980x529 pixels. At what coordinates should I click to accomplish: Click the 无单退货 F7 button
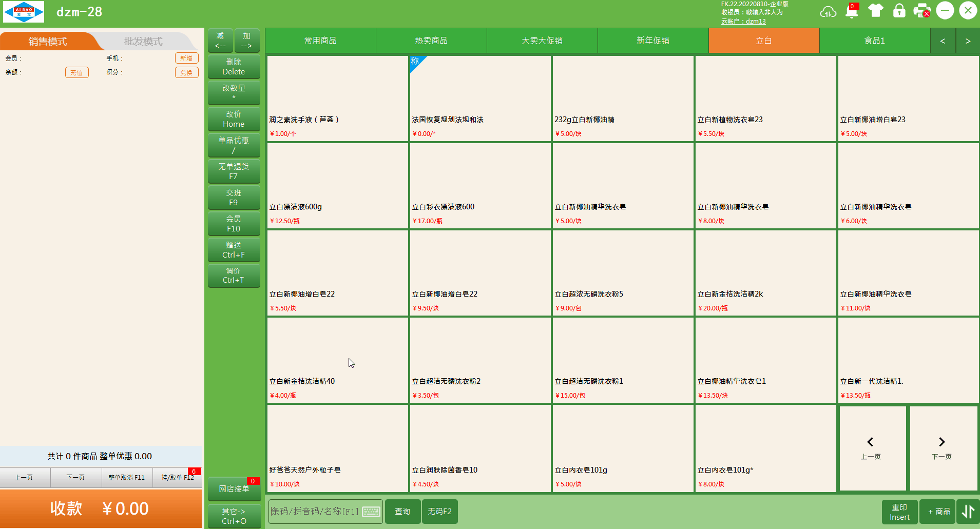pos(234,171)
